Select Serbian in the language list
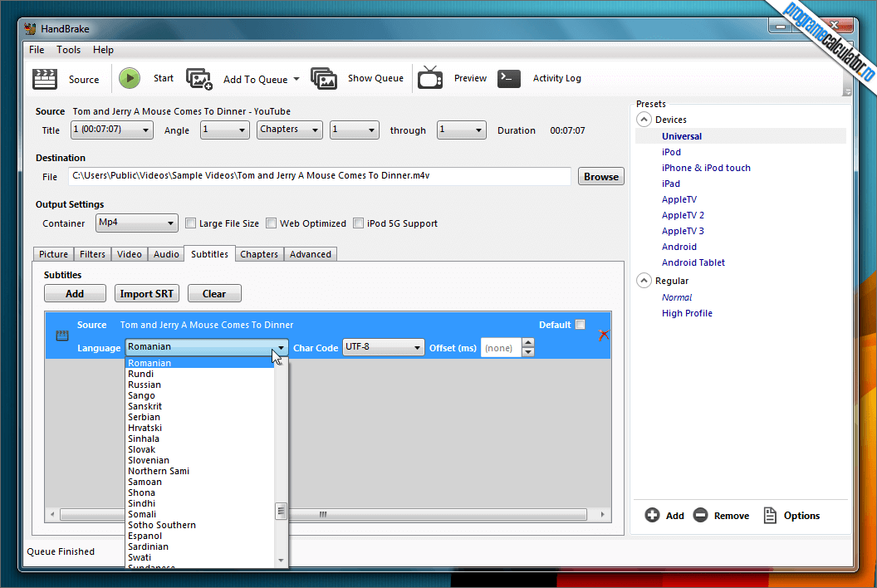This screenshot has height=588, width=877. click(x=145, y=417)
